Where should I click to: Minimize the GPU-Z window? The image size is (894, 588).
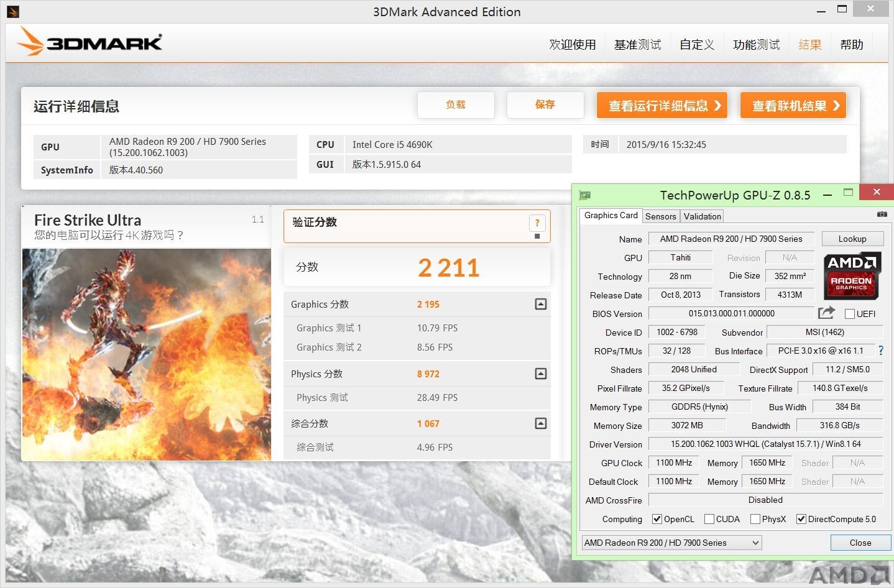point(827,195)
